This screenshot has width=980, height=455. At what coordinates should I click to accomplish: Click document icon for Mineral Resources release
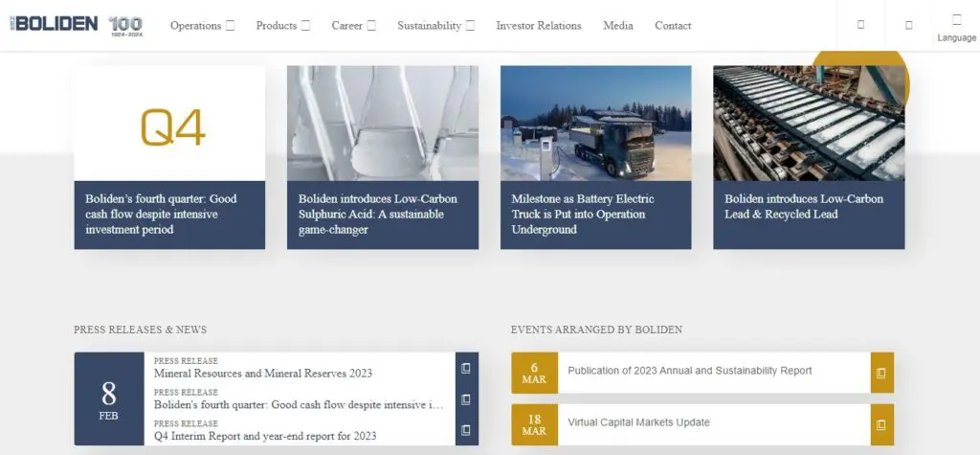(466, 369)
